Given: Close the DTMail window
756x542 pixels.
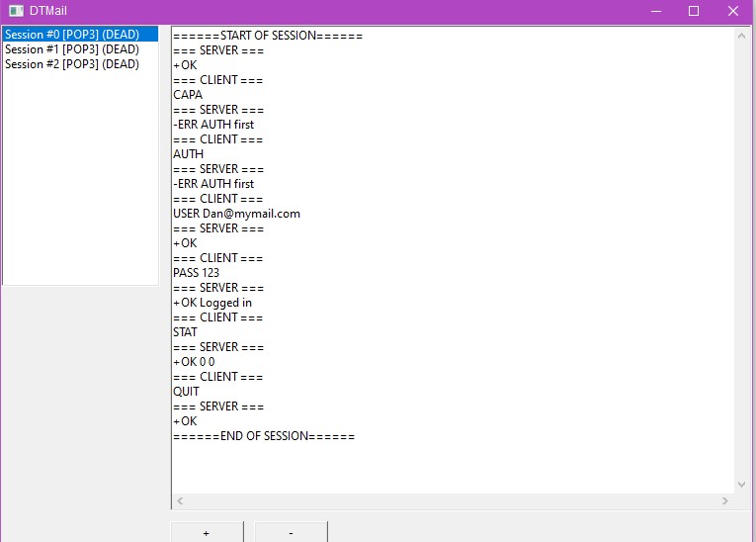Looking at the screenshot, I should (x=733, y=11).
